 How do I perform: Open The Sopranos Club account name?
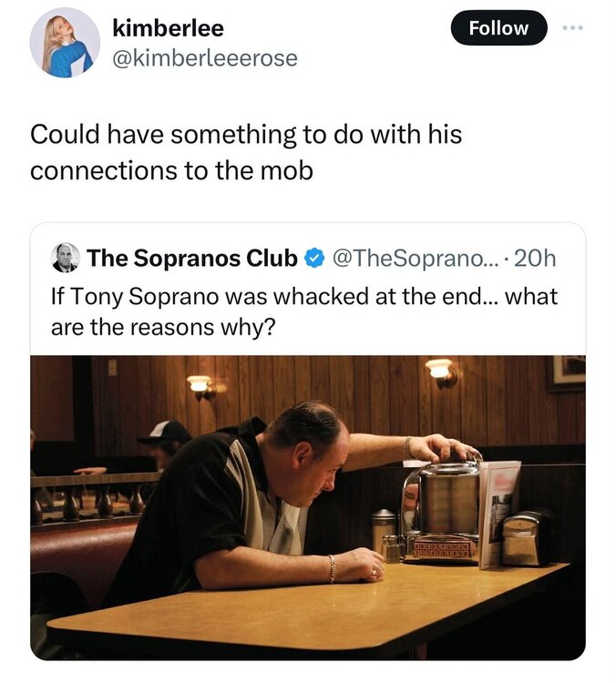pyautogui.click(x=192, y=258)
